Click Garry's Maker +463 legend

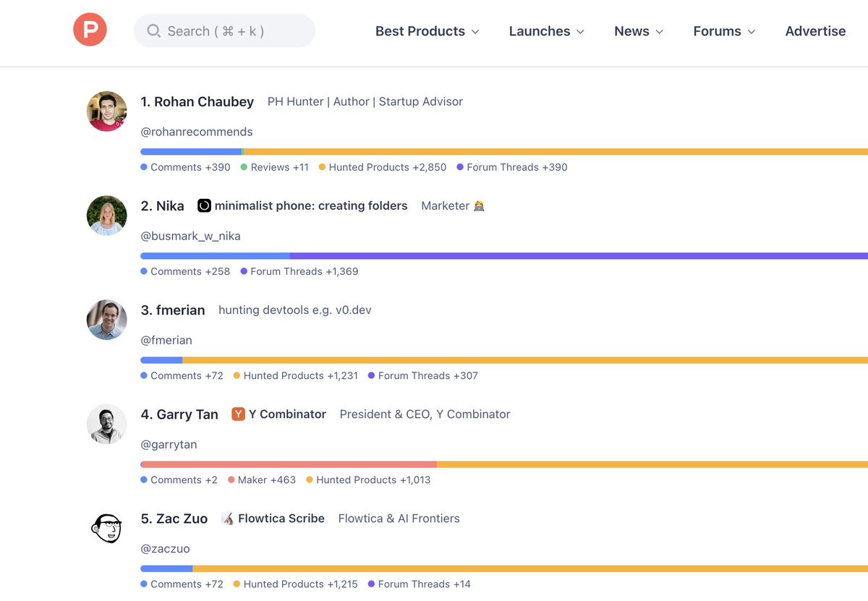click(262, 479)
